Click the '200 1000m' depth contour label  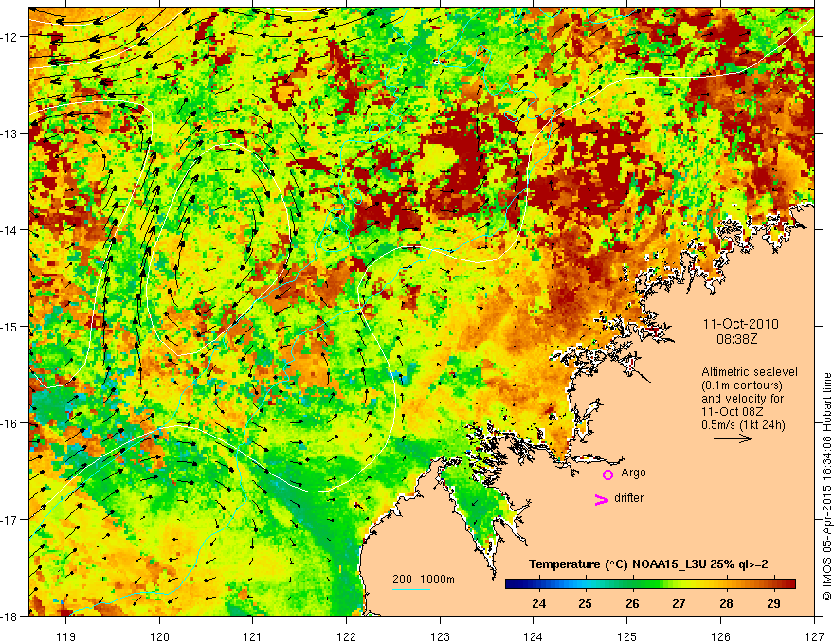click(424, 580)
